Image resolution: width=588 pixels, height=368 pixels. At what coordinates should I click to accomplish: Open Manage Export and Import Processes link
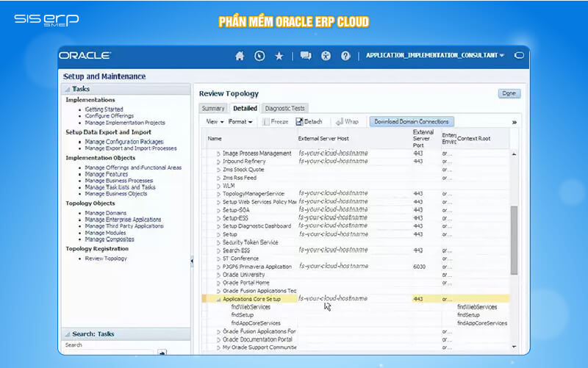coord(131,148)
